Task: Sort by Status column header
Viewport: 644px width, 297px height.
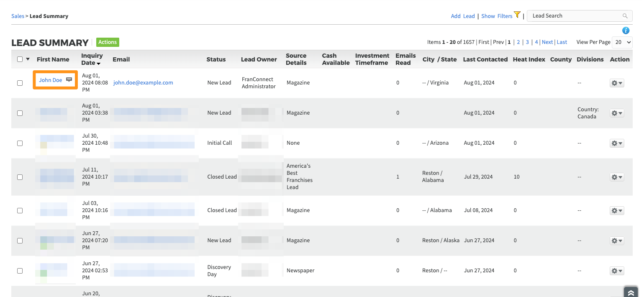Action: 216,59
